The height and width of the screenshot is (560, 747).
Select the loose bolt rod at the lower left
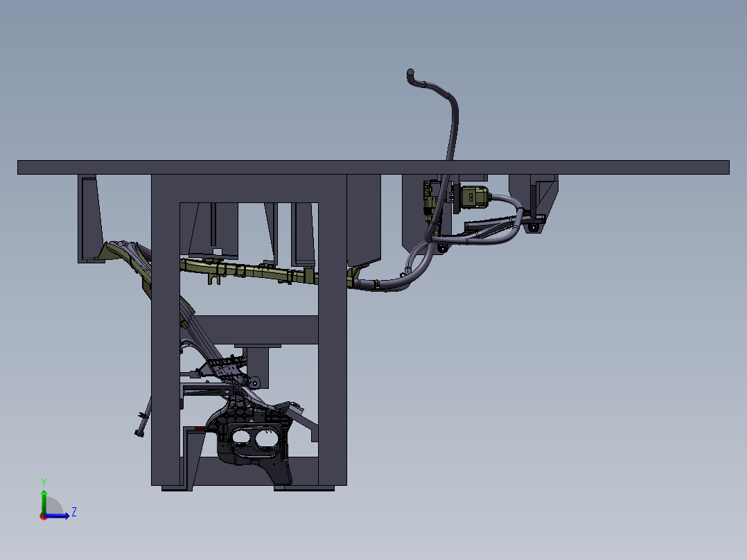pos(143,422)
